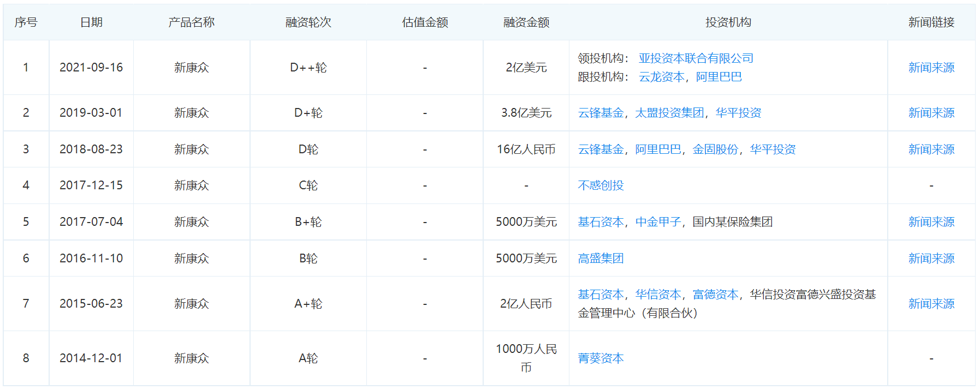Open 新闻来源 link for the B+轮 row
Screen dimensions: 980x390
(x=931, y=222)
